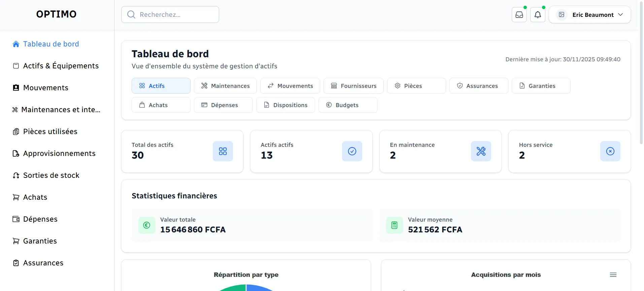Navigate to Approvisionnements in sidebar
Image resolution: width=644 pixels, height=291 pixels.
[59, 154]
